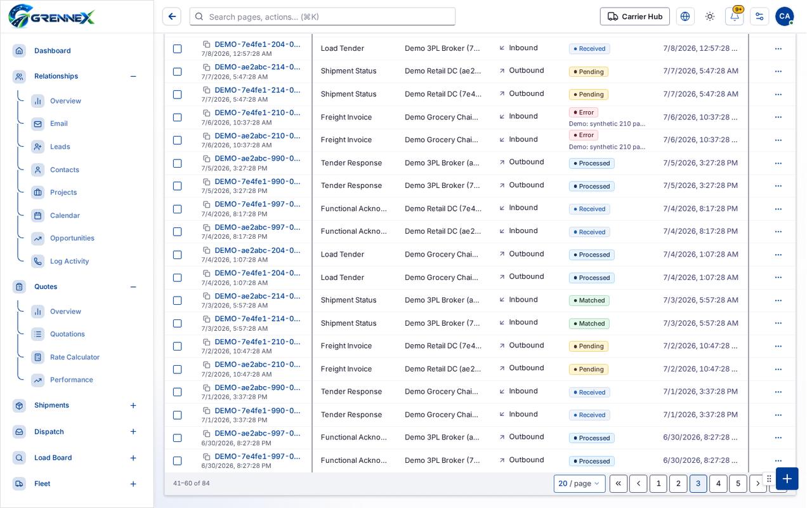Check the DEMO-ae2abc-990 Processed row
This screenshot has height=508, width=812.
pyautogui.click(x=178, y=163)
